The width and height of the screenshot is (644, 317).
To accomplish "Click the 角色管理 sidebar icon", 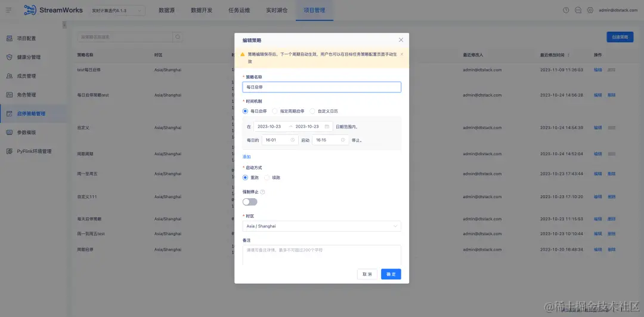I will click(x=10, y=94).
